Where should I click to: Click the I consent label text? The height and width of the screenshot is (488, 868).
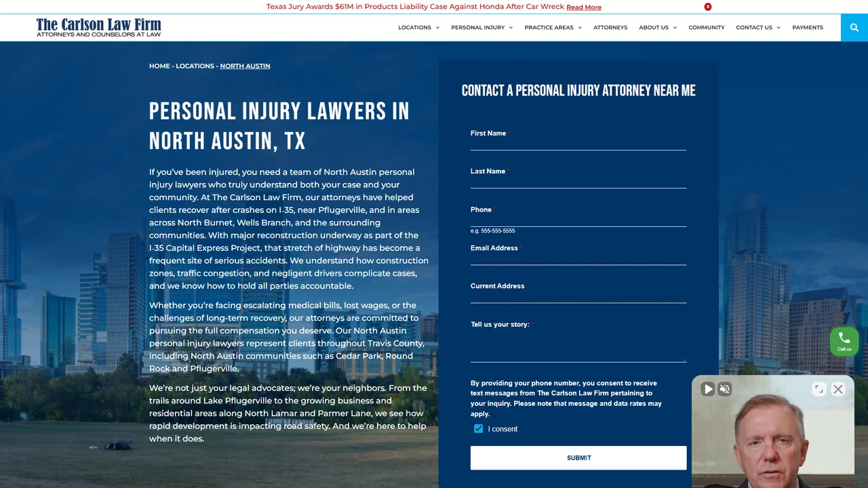click(502, 429)
